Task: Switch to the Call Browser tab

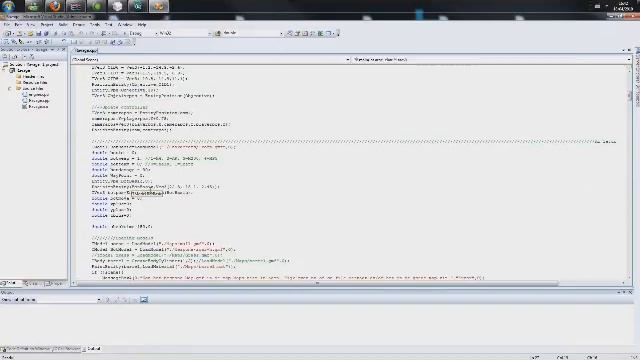Action: 67,349
